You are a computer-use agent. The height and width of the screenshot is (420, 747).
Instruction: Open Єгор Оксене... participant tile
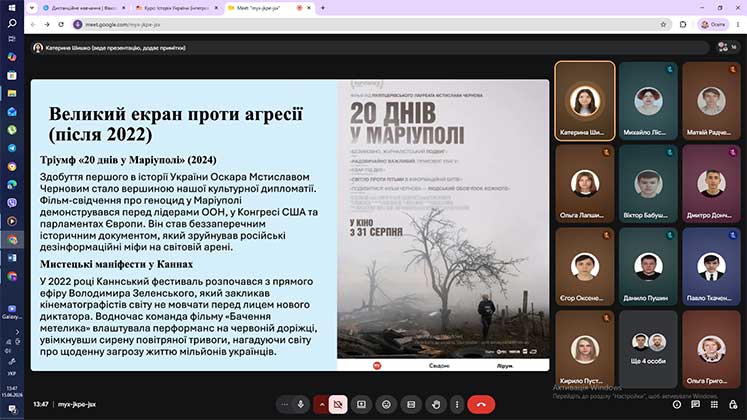[585, 267]
